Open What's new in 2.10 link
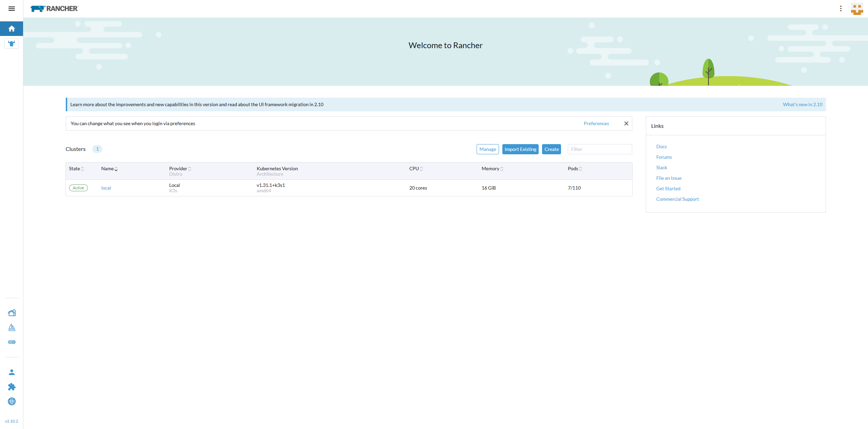 [x=803, y=104]
